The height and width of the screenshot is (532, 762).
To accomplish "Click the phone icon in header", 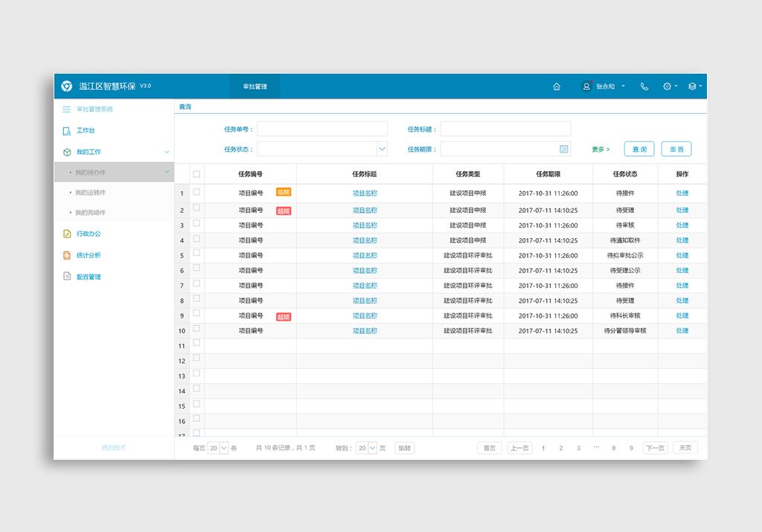I will 644,86.
